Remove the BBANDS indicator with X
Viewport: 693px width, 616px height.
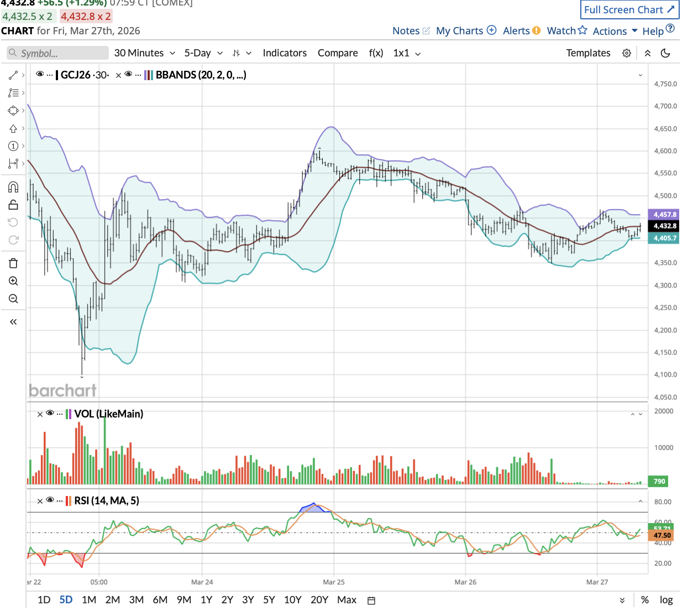coord(118,75)
